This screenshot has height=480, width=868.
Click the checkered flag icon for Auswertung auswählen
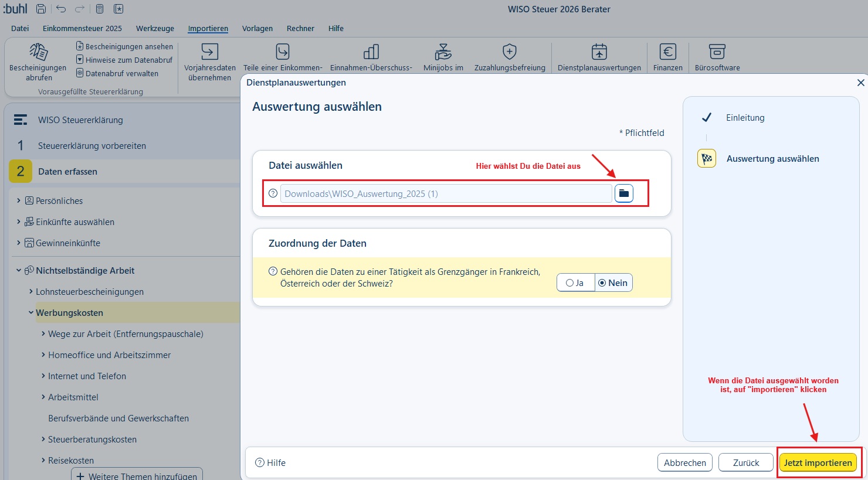coord(707,158)
